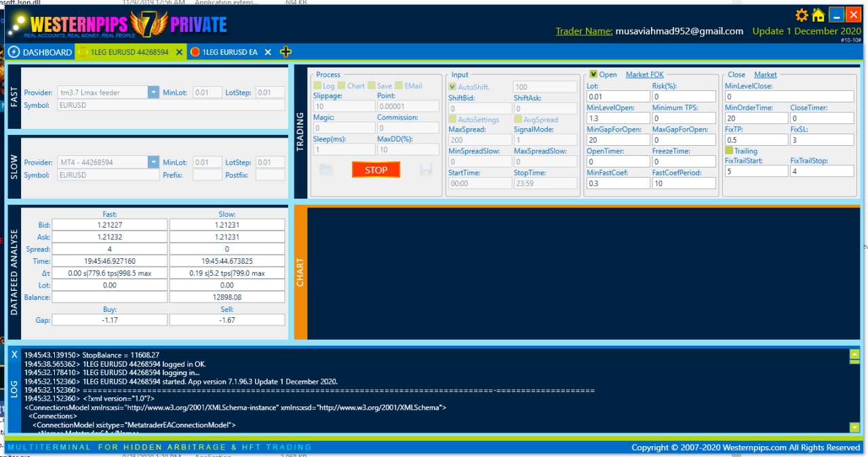This screenshot has height=457, width=868.
Task: Click the FastCoefPeriod input field
Action: pyautogui.click(x=684, y=183)
